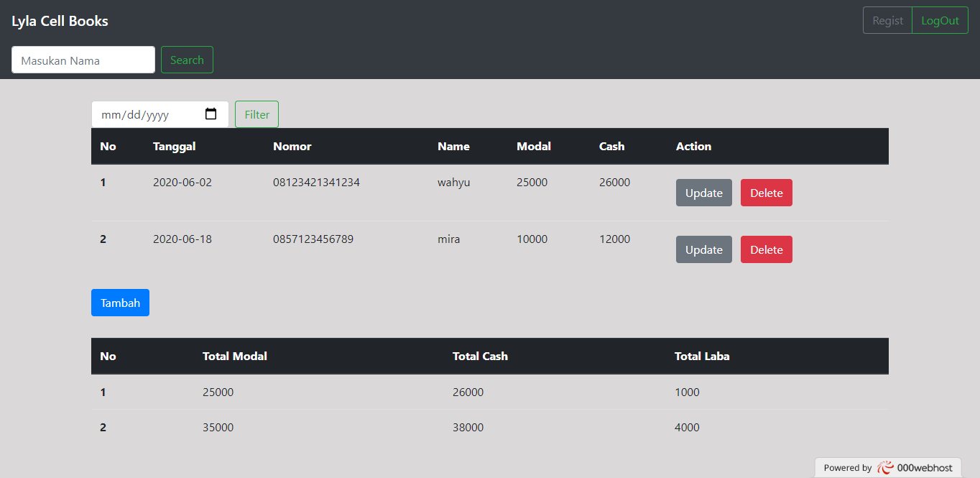Delete the mira record
980x478 pixels.
tap(767, 249)
